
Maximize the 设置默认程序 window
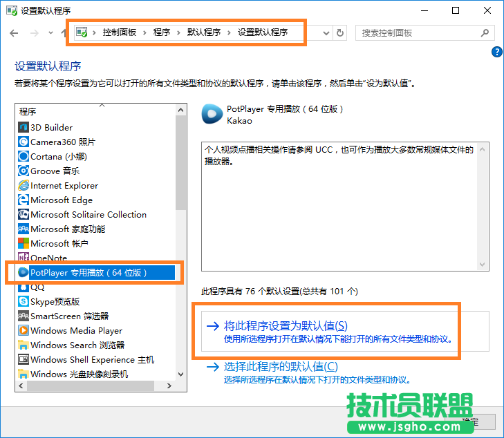pos(456,10)
